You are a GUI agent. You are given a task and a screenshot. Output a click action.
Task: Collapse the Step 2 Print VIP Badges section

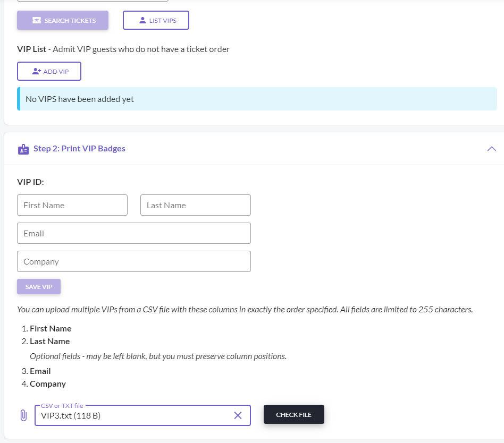point(491,149)
